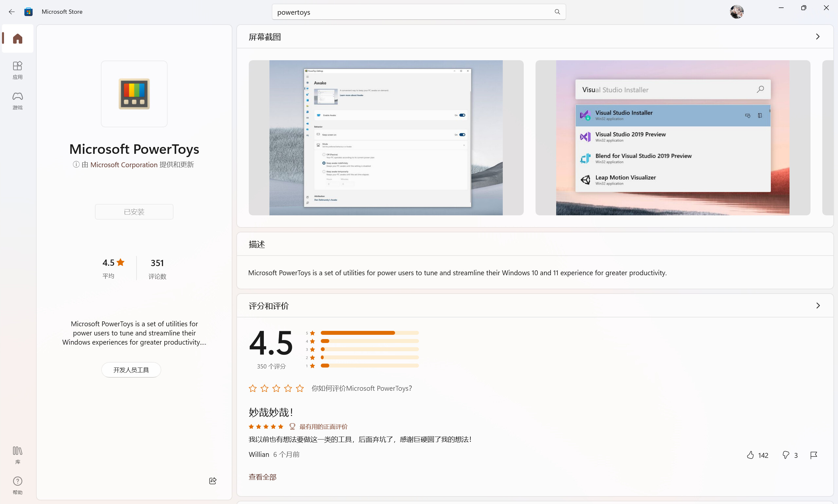The height and width of the screenshot is (504, 838).
Task: Click the 描述 section header
Action: [257, 244]
